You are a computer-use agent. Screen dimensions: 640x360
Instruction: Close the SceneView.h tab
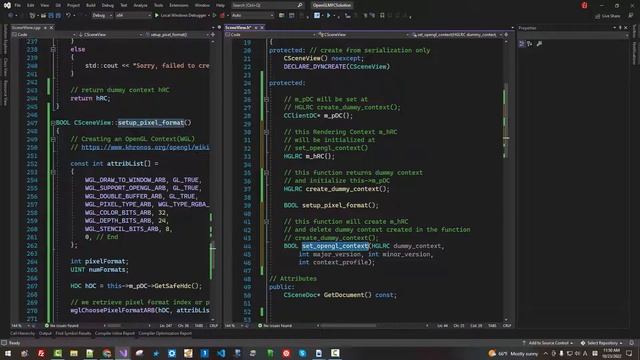click(262, 27)
